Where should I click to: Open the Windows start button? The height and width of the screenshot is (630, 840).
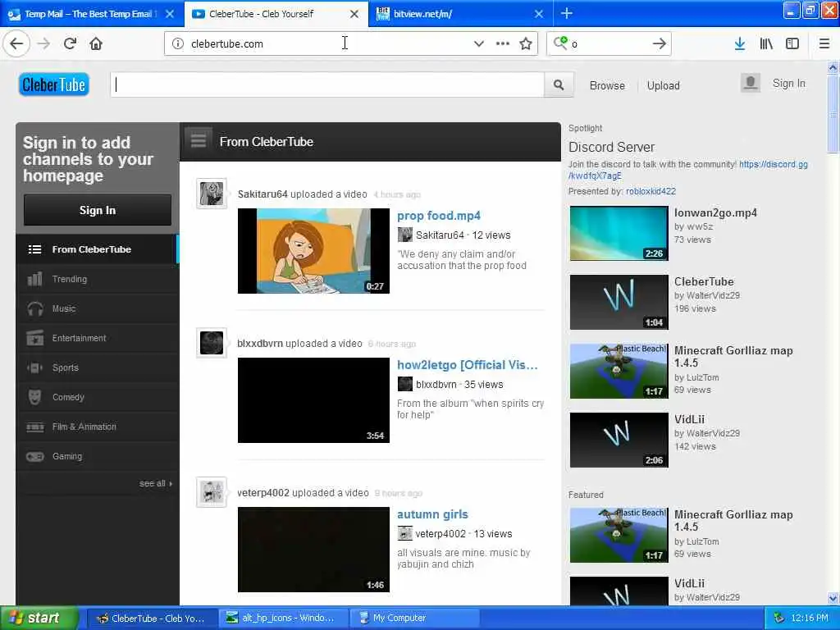click(39, 619)
